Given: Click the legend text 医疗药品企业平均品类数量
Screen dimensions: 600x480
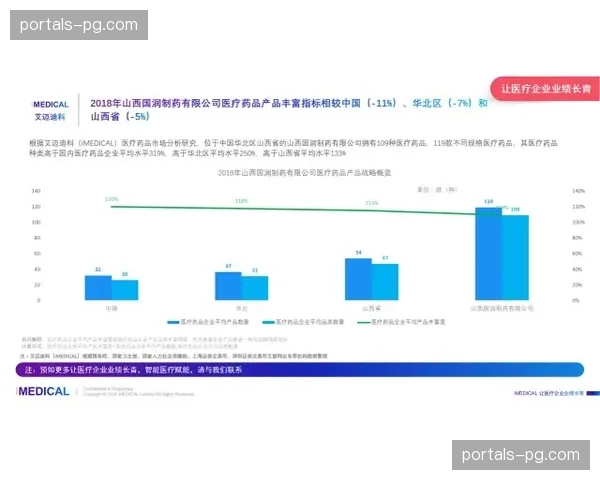Looking at the screenshot, I should pyautogui.click(x=310, y=322).
